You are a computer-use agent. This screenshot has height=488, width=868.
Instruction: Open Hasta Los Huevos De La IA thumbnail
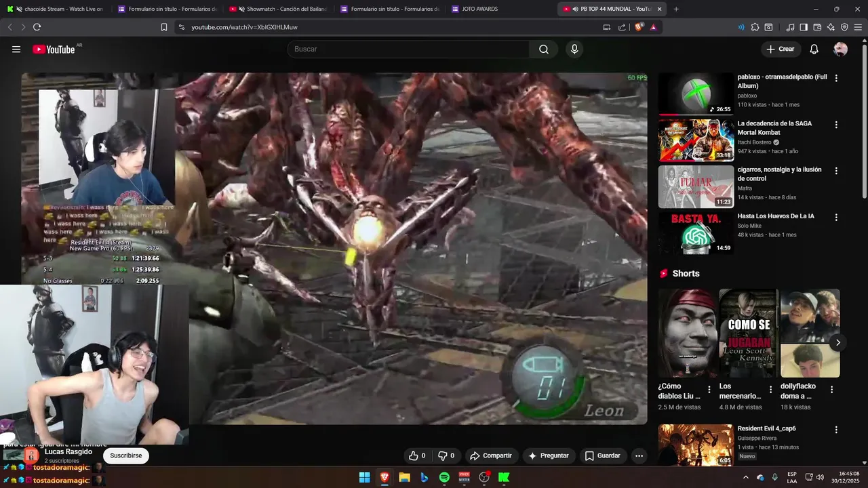coord(696,233)
